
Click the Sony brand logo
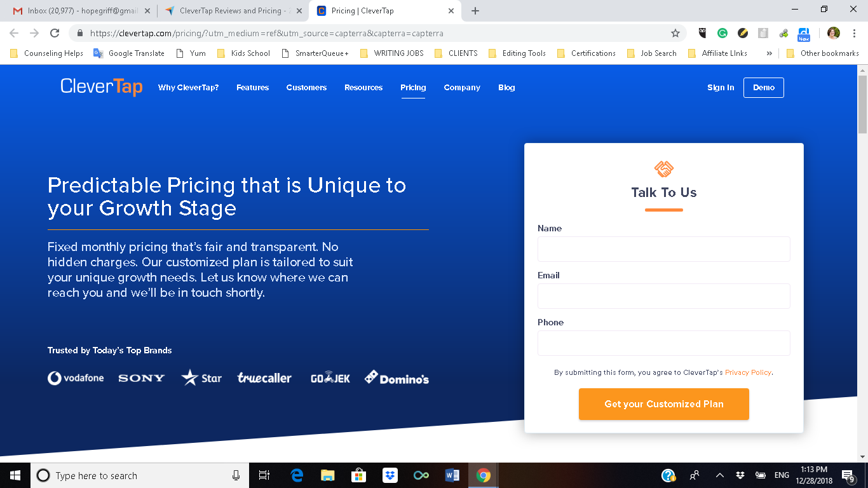[x=142, y=378]
